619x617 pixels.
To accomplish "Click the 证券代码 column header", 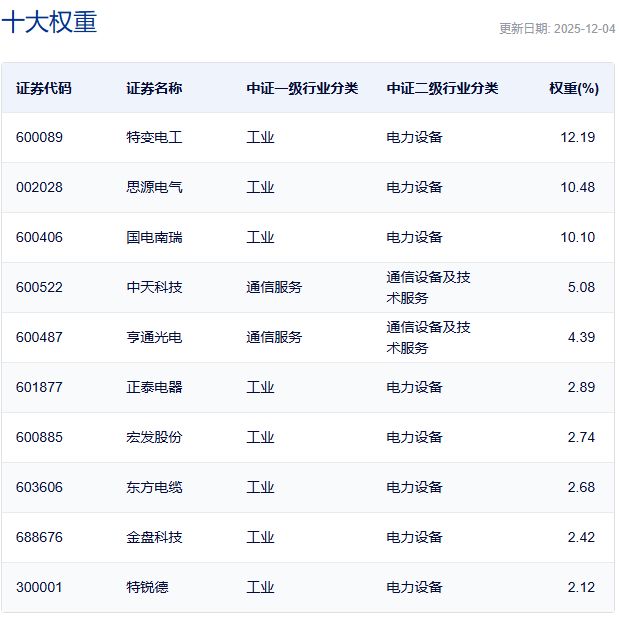I will click(44, 88).
